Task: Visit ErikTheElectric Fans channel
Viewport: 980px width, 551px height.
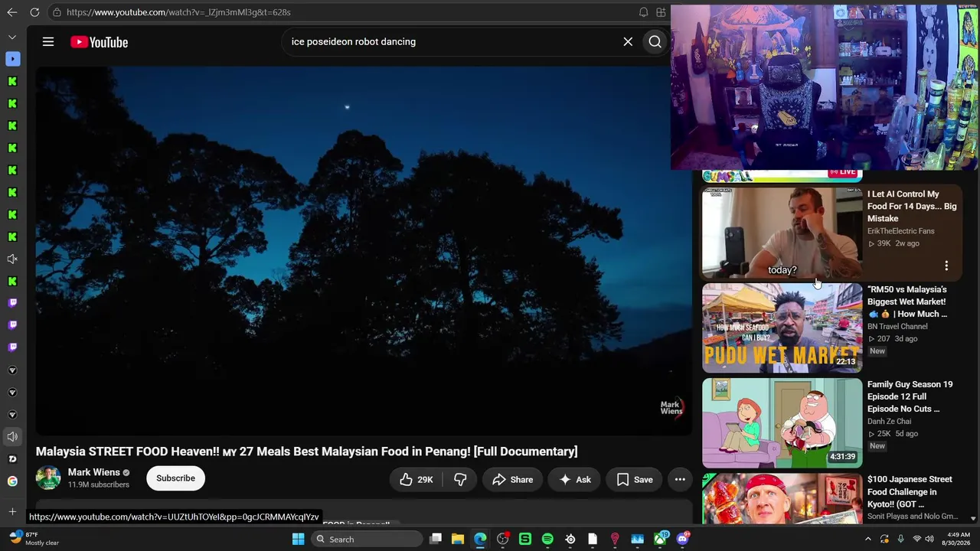Action: click(900, 231)
